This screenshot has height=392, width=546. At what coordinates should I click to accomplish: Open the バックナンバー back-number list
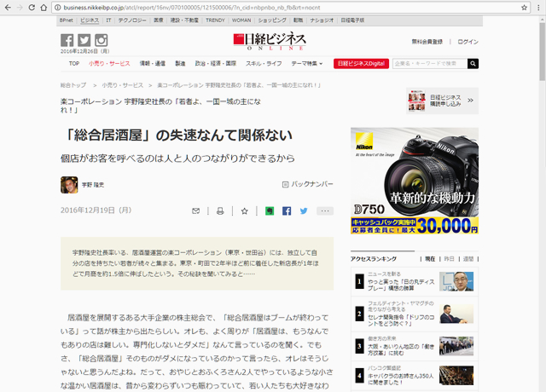tap(307, 183)
